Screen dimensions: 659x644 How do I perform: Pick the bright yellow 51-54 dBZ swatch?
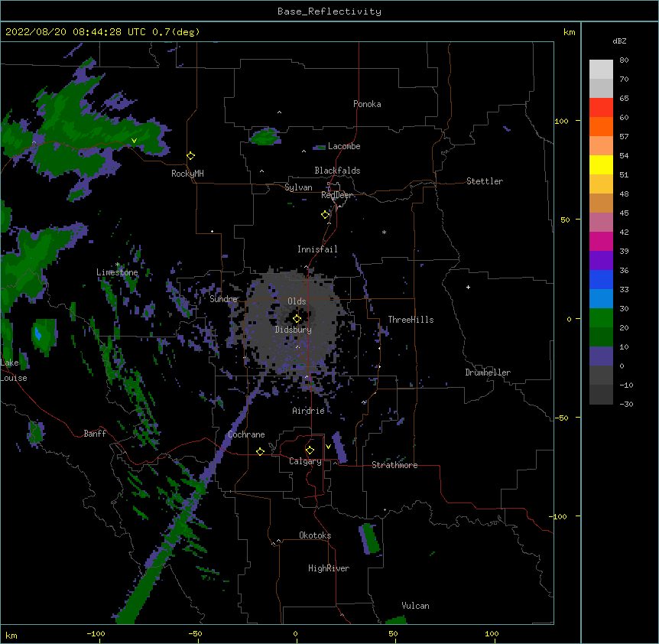(601, 164)
